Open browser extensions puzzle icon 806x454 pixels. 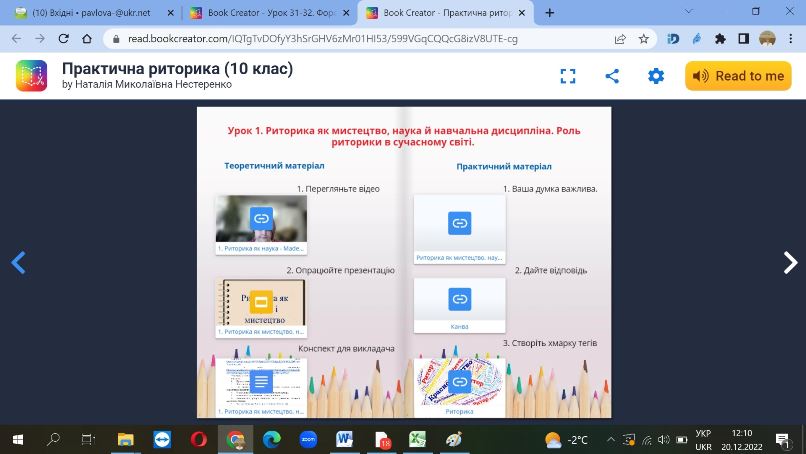pos(720,39)
